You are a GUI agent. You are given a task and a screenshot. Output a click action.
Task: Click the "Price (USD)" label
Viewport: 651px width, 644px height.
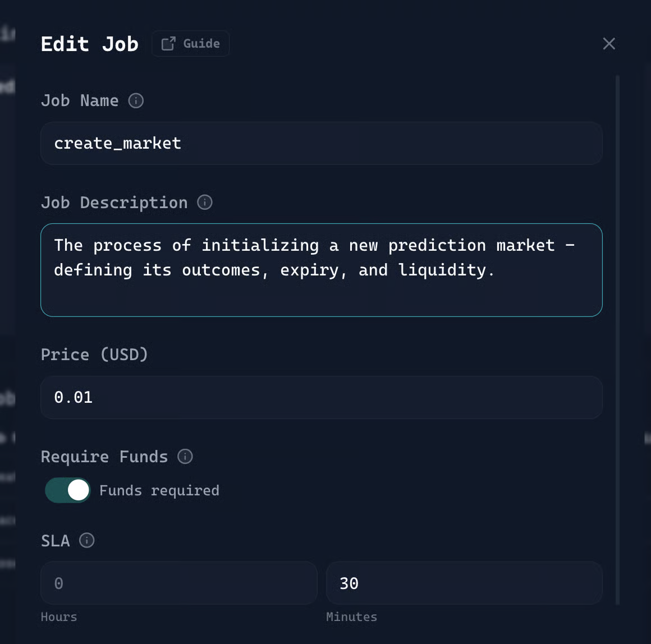(94, 355)
